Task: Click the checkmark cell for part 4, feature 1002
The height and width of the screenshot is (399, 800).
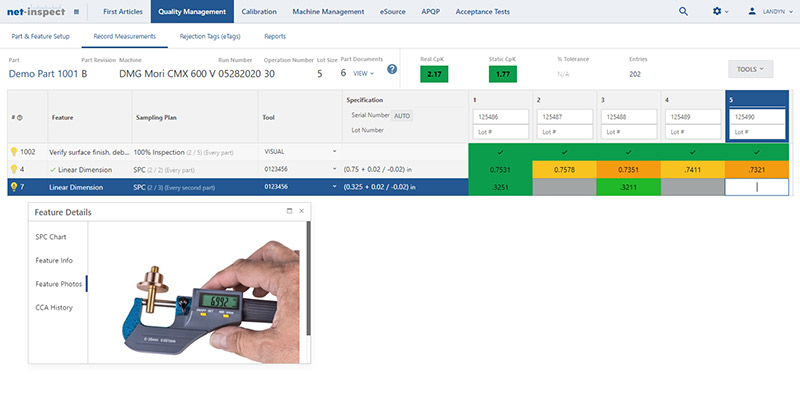Action: 693,152
